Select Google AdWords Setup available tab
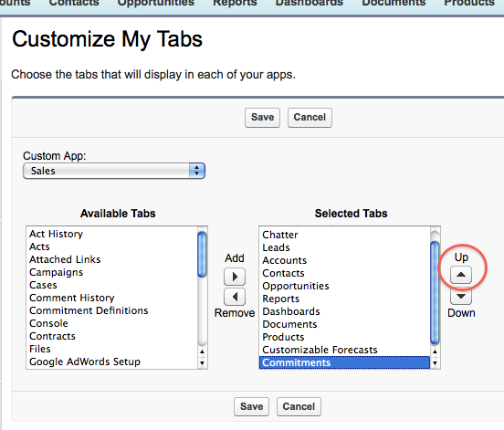Image resolution: width=504 pixels, height=430 pixels. point(85,362)
